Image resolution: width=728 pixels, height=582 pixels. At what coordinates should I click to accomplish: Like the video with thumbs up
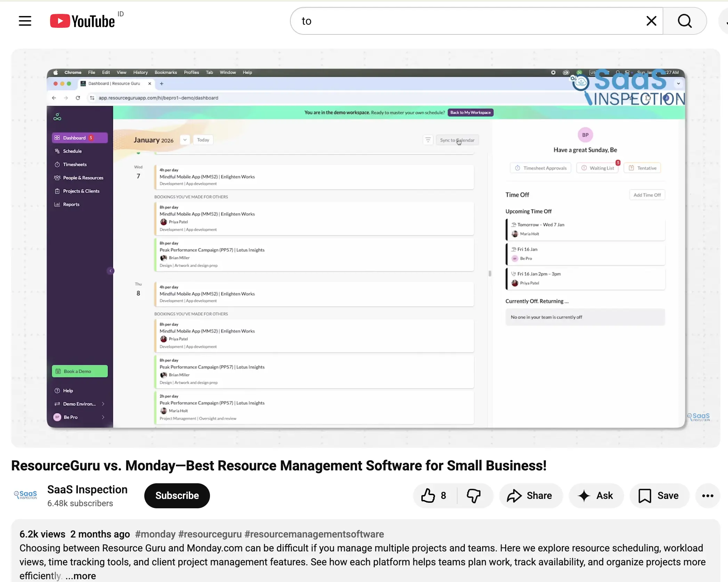tap(435, 495)
